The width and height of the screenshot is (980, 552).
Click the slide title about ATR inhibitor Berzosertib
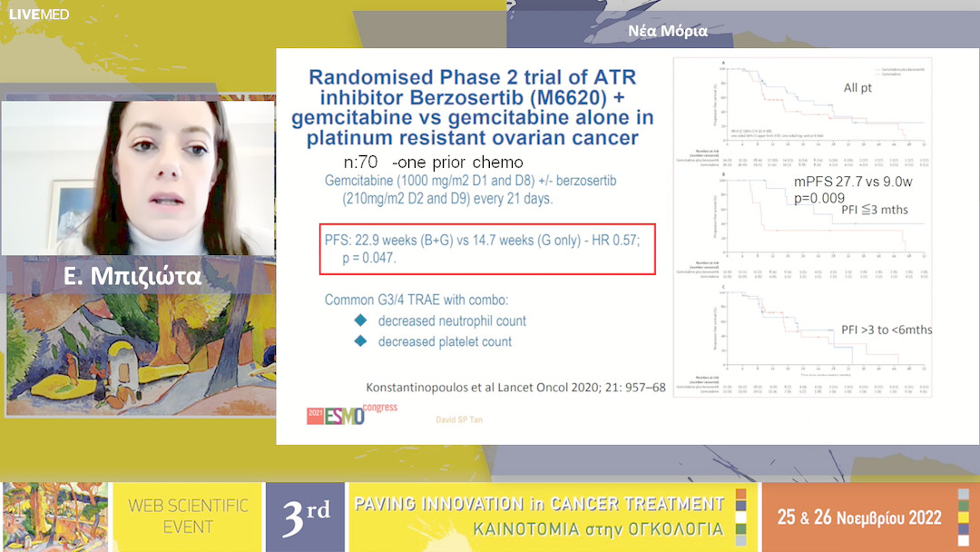473,107
